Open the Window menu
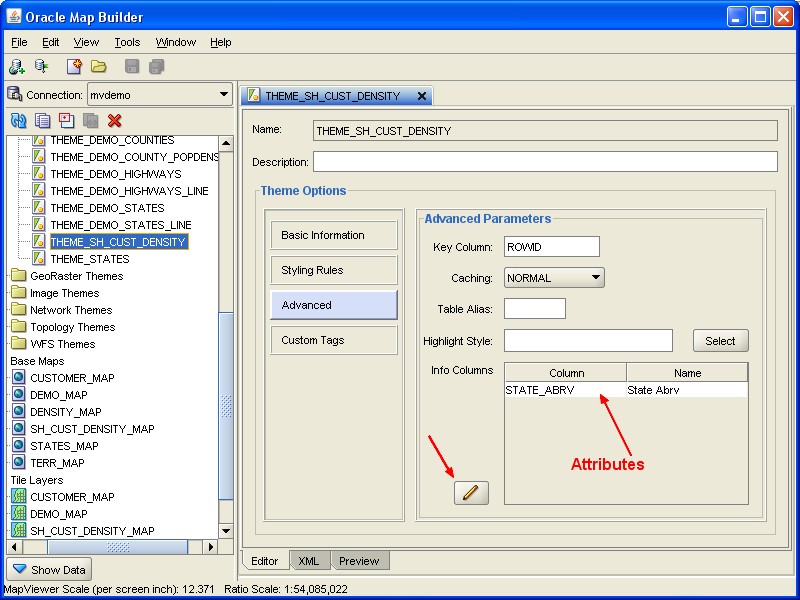The height and width of the screenshot is (600, 800). point(176,42)
